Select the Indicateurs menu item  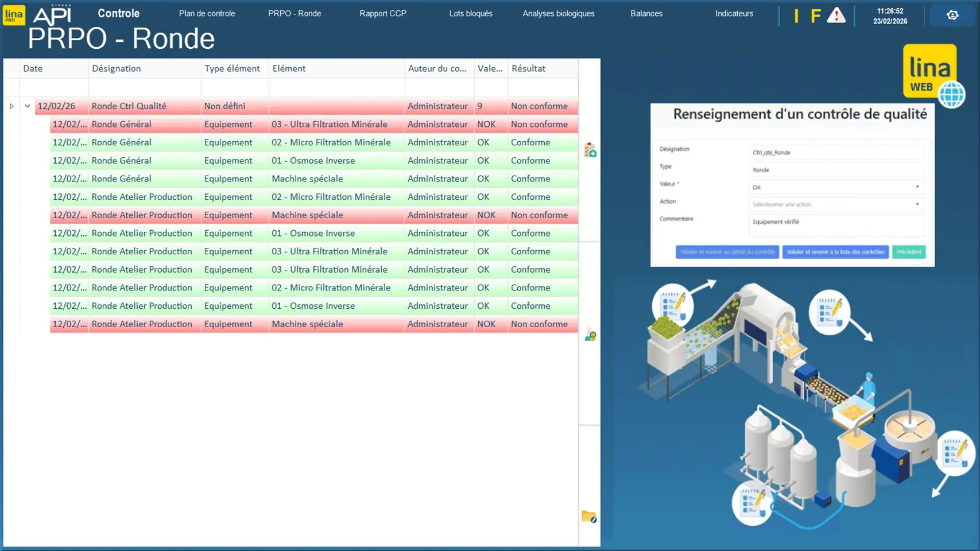[x=734, y=14]
